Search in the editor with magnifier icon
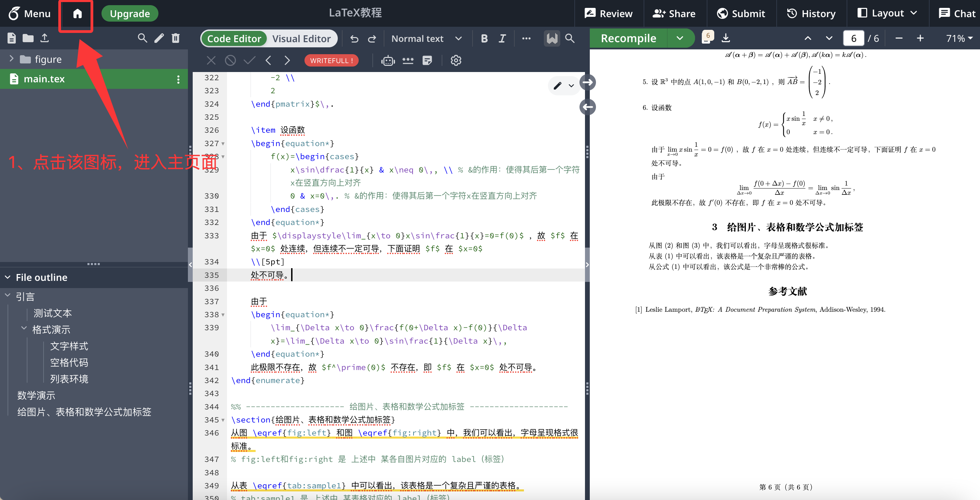 pos(570,38)
